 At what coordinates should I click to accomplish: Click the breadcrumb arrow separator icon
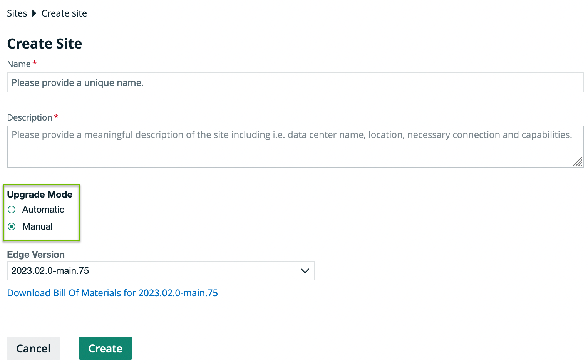click(34, 13)
